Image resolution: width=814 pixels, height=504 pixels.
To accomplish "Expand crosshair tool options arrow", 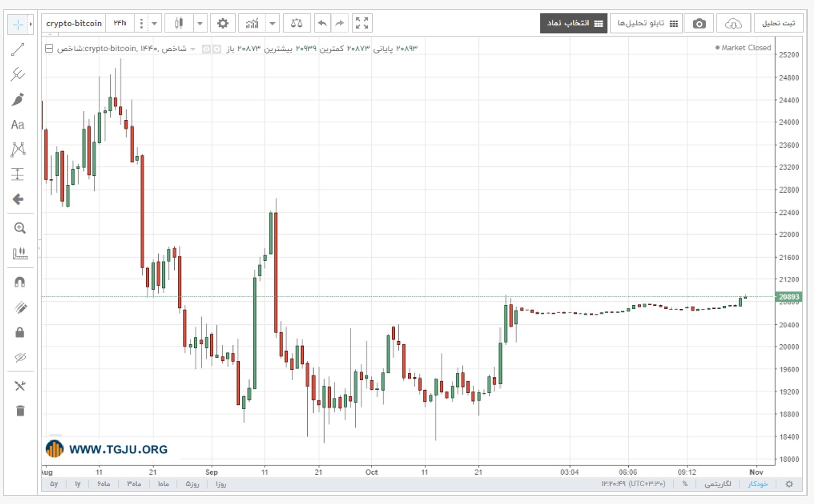I will (x=31, y=24).
